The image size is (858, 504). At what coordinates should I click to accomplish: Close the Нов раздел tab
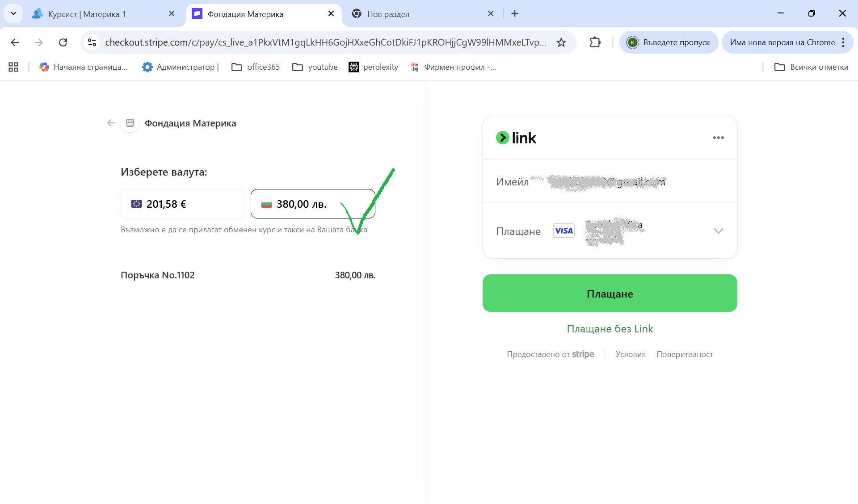[491, 14]
